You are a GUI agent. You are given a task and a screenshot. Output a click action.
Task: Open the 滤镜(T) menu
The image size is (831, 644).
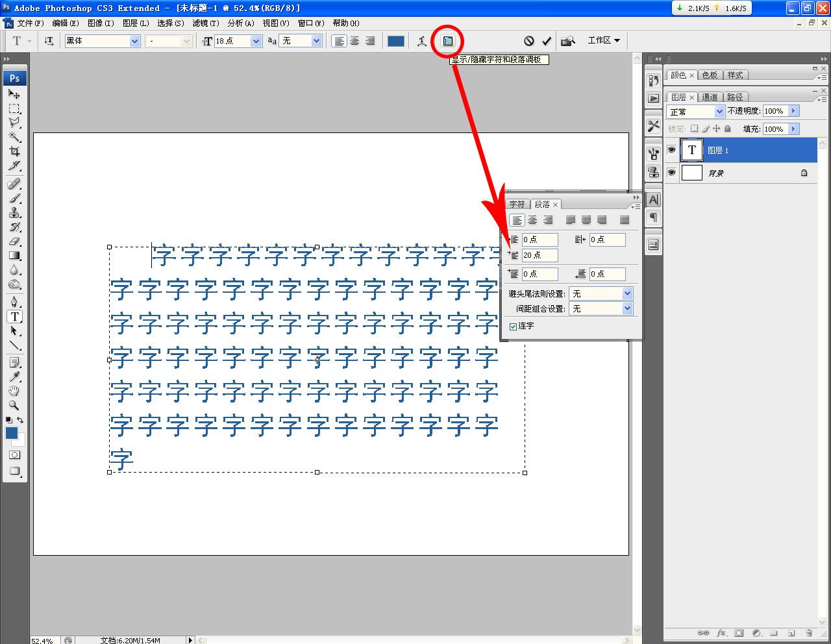click(206, 23)
